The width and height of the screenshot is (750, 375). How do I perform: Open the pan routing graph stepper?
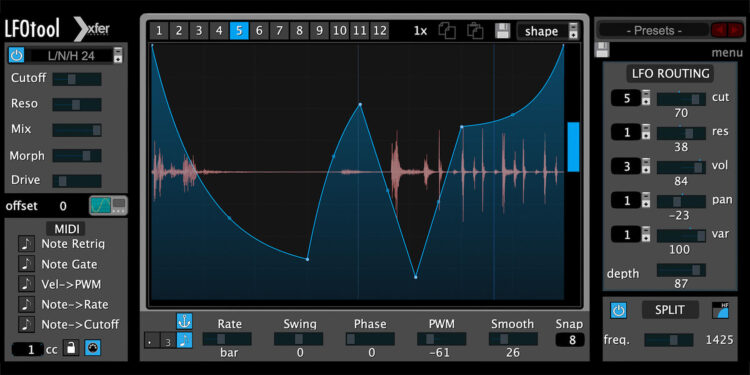[646, 201]
